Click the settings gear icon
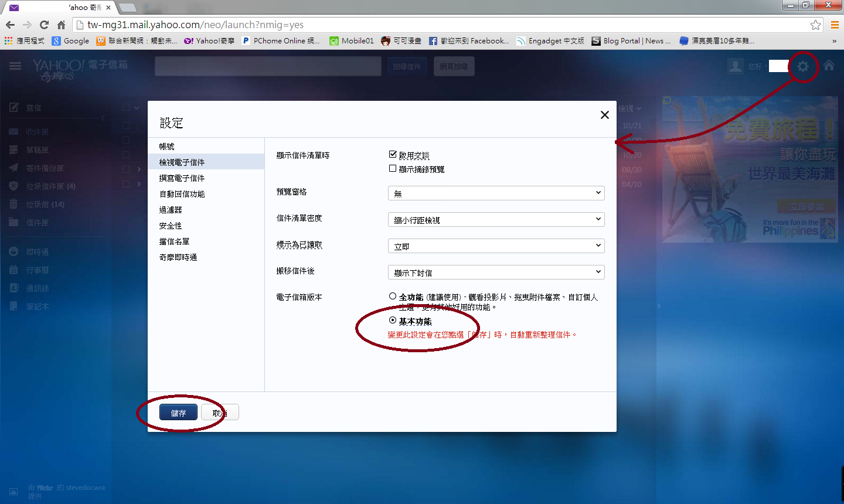 (802, 66)
